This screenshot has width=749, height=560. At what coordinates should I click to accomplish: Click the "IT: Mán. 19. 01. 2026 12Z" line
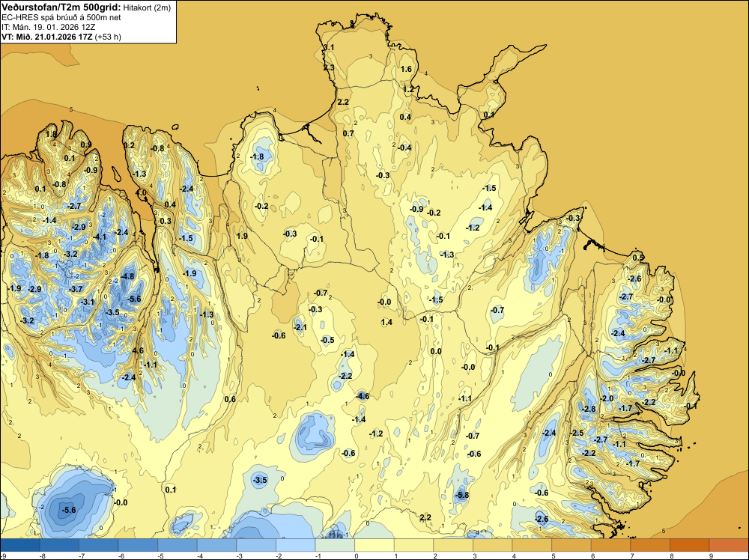click(x=48, y=27)
